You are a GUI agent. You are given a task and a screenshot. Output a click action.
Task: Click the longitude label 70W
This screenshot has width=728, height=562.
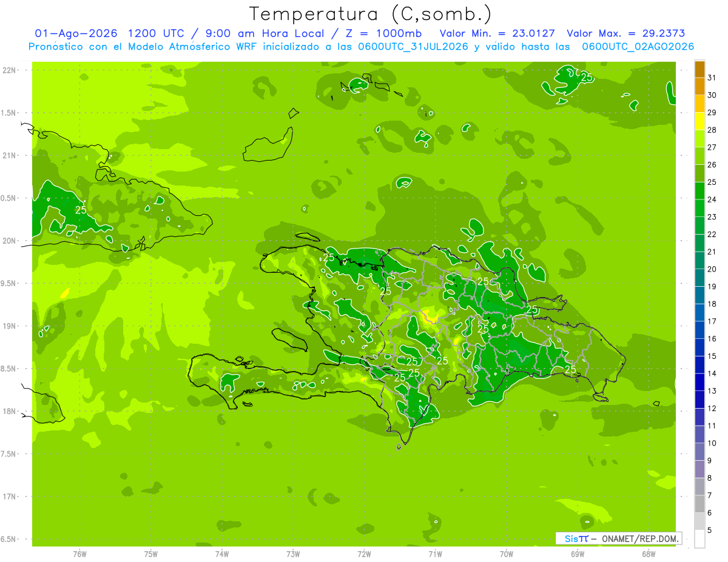pos(507,554)
